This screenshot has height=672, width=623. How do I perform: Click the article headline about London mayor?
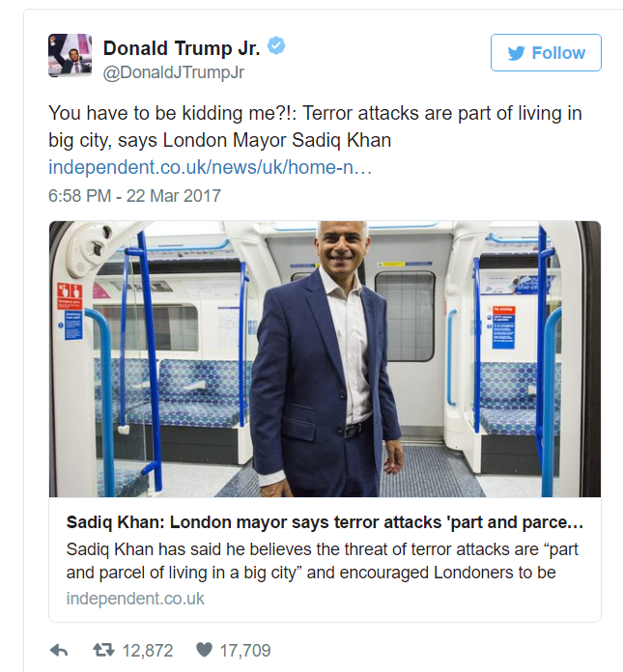pos(325,522)
